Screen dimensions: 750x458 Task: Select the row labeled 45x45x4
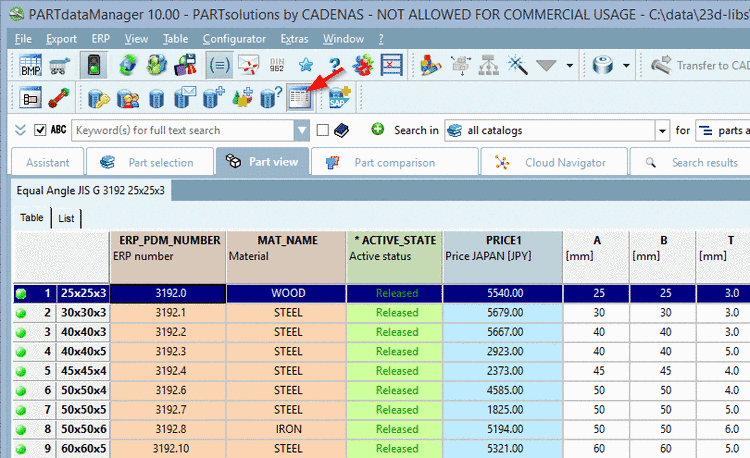83,371
